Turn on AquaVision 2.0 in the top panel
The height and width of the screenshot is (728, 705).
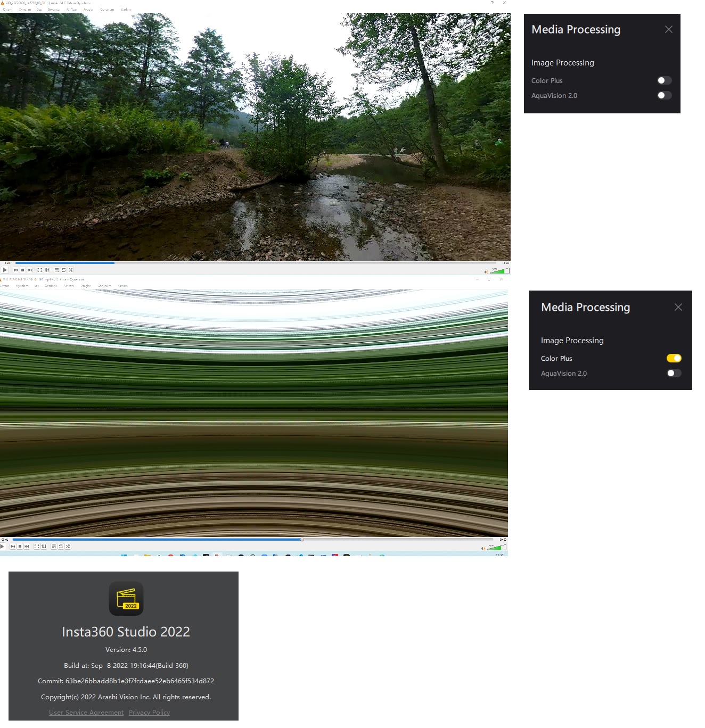click(663, 95)
